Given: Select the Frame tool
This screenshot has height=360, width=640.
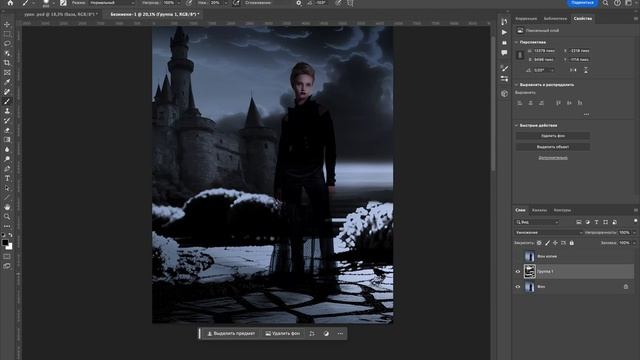Looking at the screenshot, I should click(x=7, y=72).
